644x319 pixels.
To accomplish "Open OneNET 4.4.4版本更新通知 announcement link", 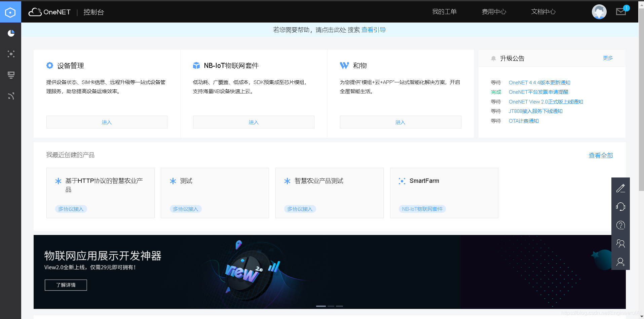I will pos(539,82).
